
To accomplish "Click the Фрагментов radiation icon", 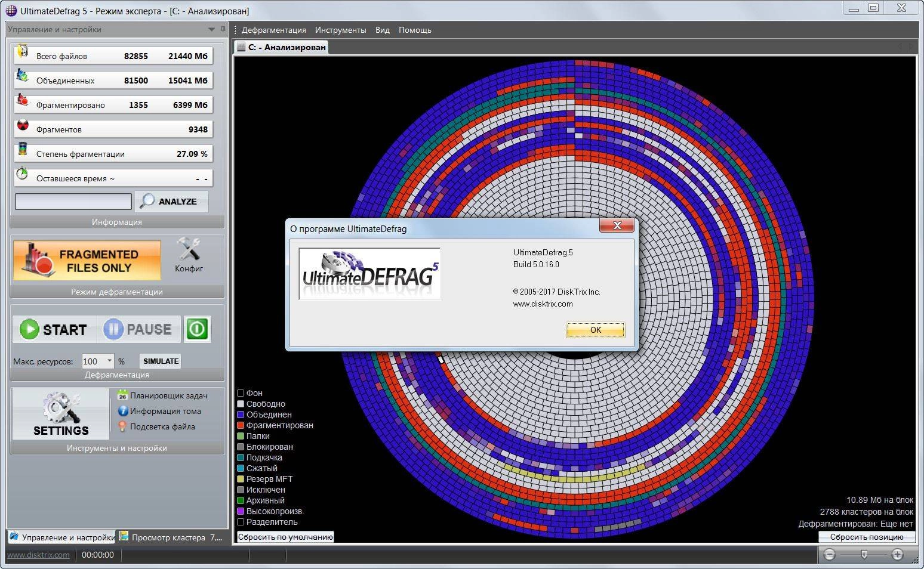I will pyautogui.click(x=23, y=126).
